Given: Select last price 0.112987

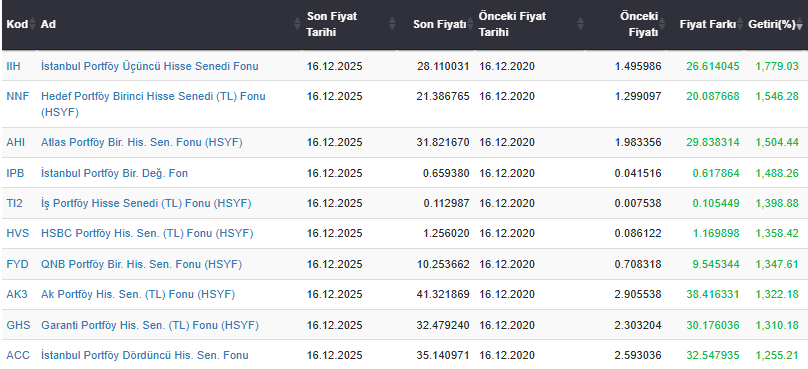Looking at the screenshot, I should tap(446, 204).
